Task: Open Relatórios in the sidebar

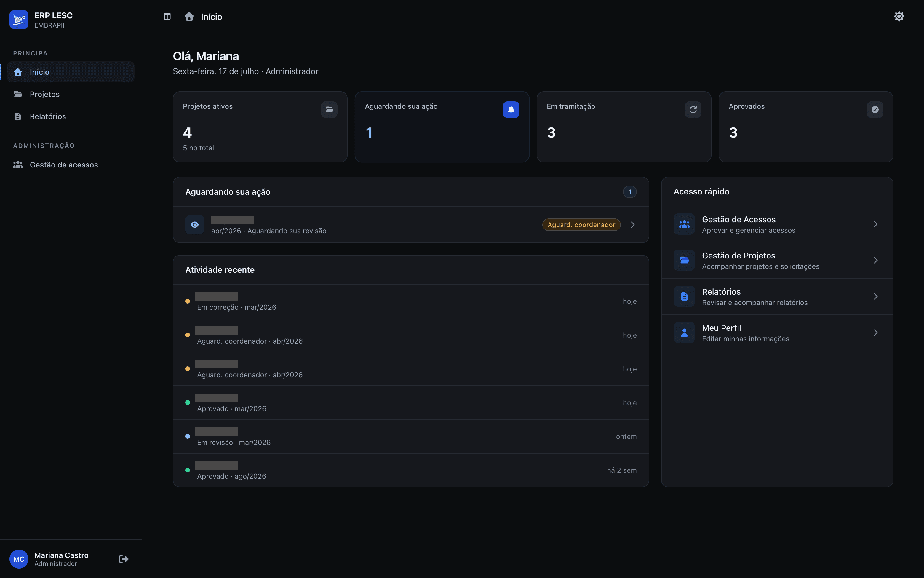Action: coord(71,116)
